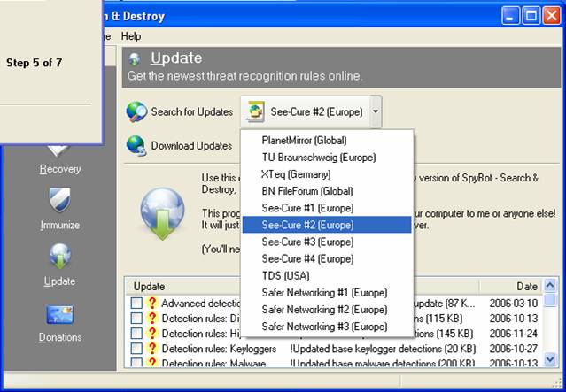This screenshot has width=566, height=392.
Task: Click the Download Updates globe icon
Action: coord(136,146)
